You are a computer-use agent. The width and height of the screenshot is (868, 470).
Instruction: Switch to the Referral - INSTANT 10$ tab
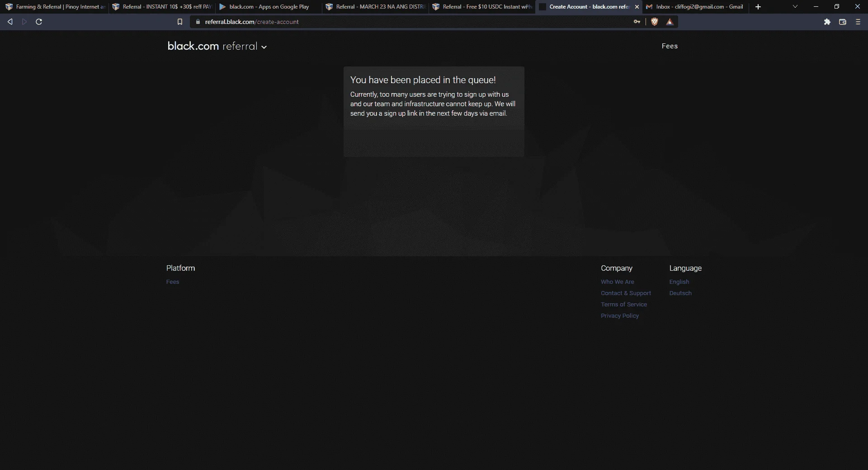click(162, 7)
